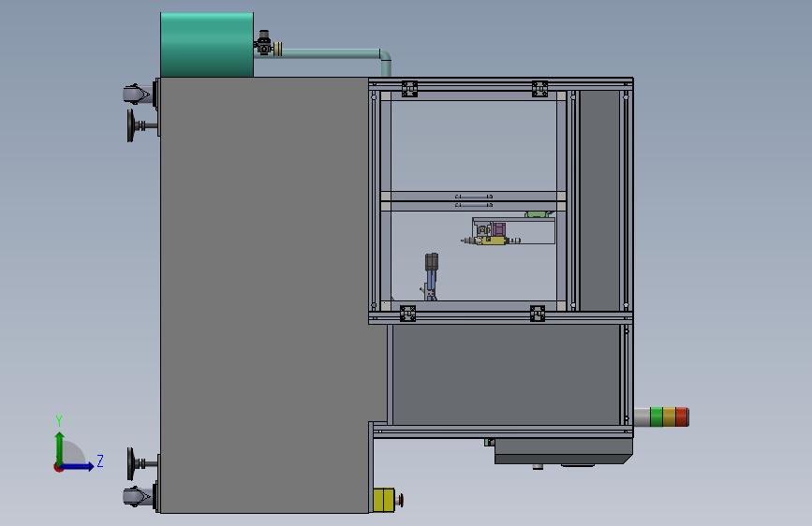Click the blue Z axis arrow of triad

pos(78,466)
